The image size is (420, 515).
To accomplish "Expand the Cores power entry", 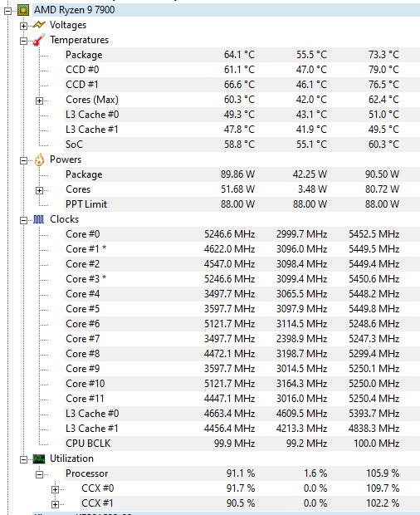I will 39,190.
